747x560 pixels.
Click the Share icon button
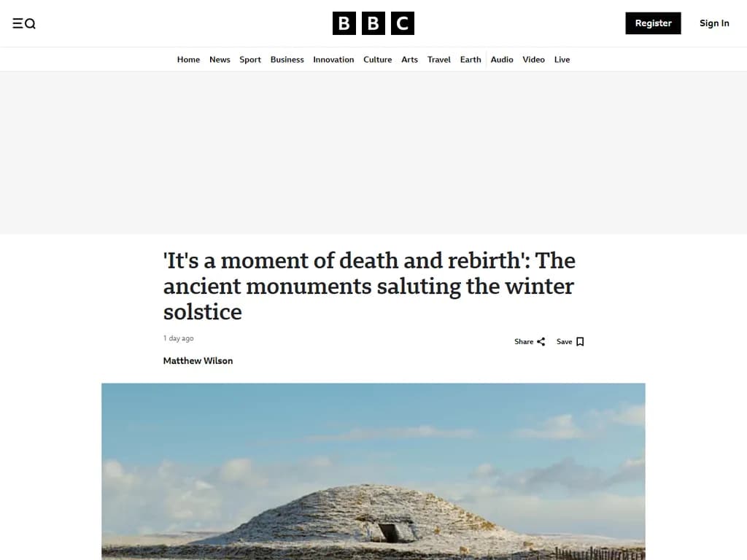(x=530, y=341)
